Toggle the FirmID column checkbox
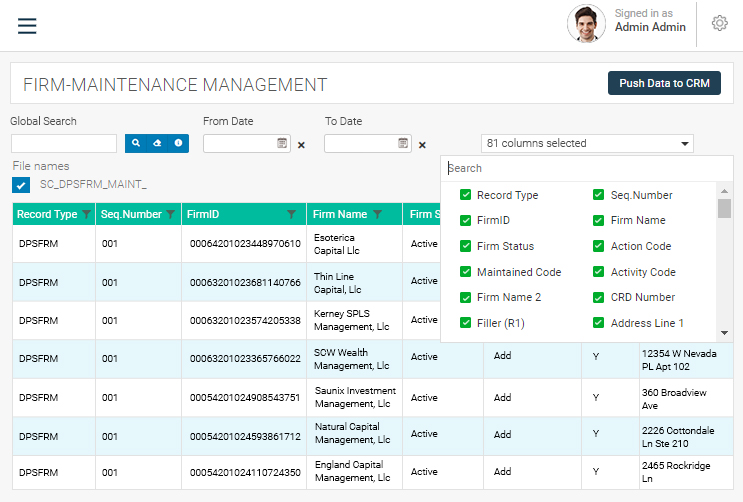This screenshot has height=502, width=743. point(465,220)
